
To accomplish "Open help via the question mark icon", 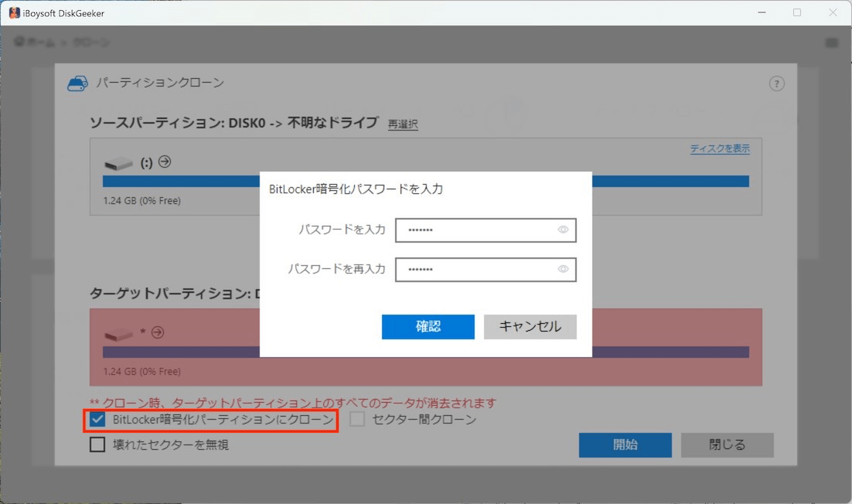I will pyautogui.click(x=776, y=83).
